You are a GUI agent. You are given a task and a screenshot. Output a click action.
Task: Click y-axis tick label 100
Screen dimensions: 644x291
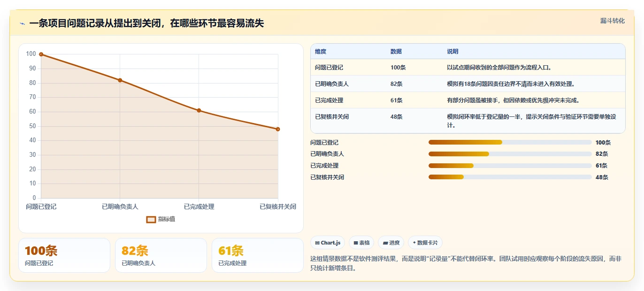pos(31,54)
